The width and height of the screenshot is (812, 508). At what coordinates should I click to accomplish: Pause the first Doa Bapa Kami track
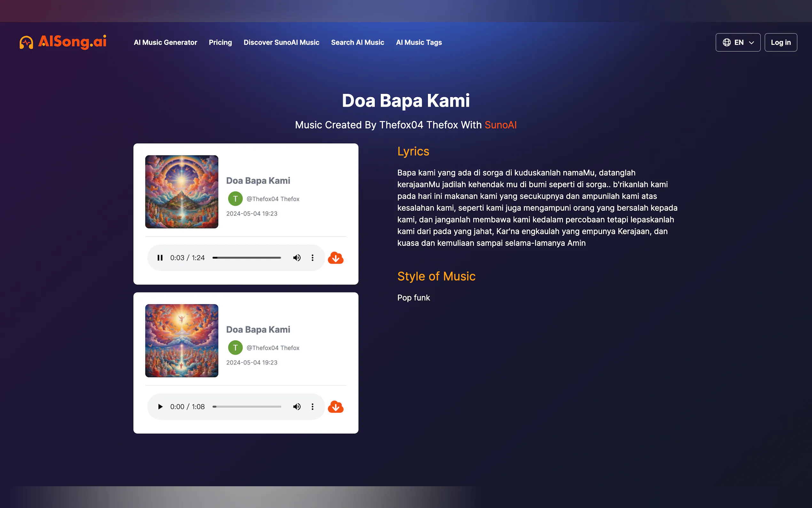coord(160,258)
